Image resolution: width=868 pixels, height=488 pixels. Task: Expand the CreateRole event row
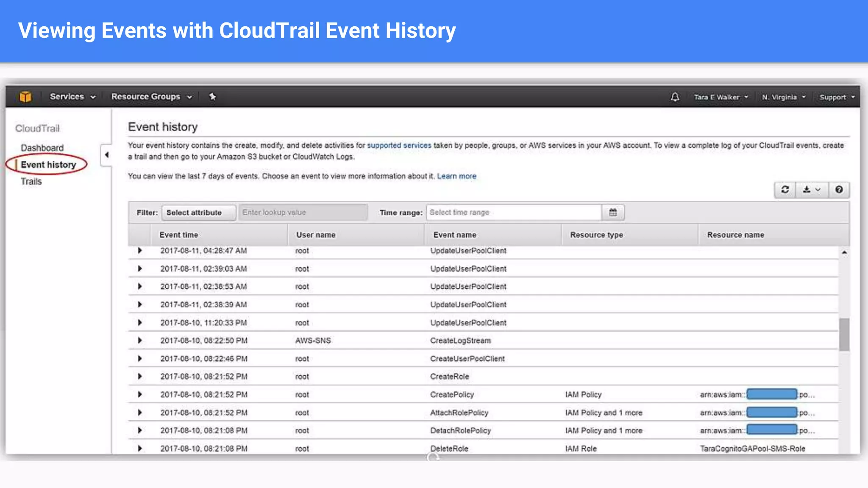click(139, 377)
